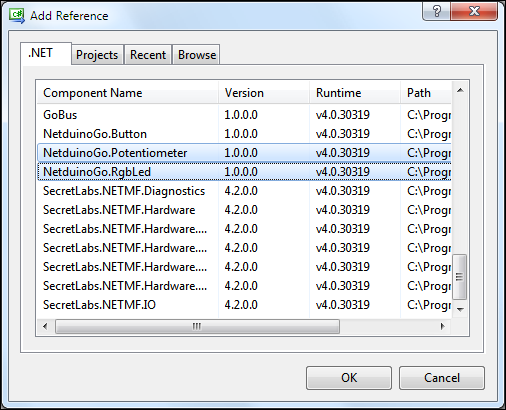Screen dimensions: 506x410
Task: Click runtime v4.0.30319 in SecretLabs.NETMF.IO row
Action: point(343,305)
